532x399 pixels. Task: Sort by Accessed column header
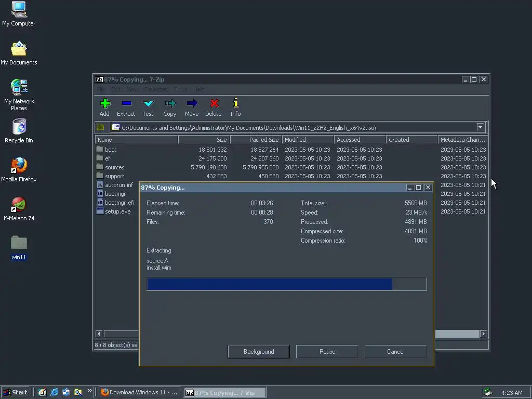(360, 140)
